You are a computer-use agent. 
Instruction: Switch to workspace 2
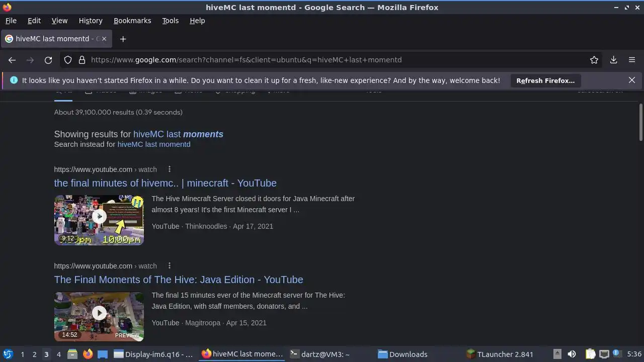pos(34,354)
